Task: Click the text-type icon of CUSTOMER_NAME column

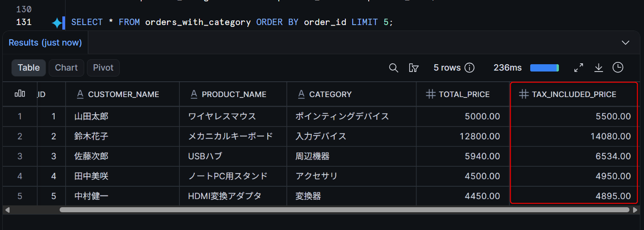Action: (x=80, y=94)
